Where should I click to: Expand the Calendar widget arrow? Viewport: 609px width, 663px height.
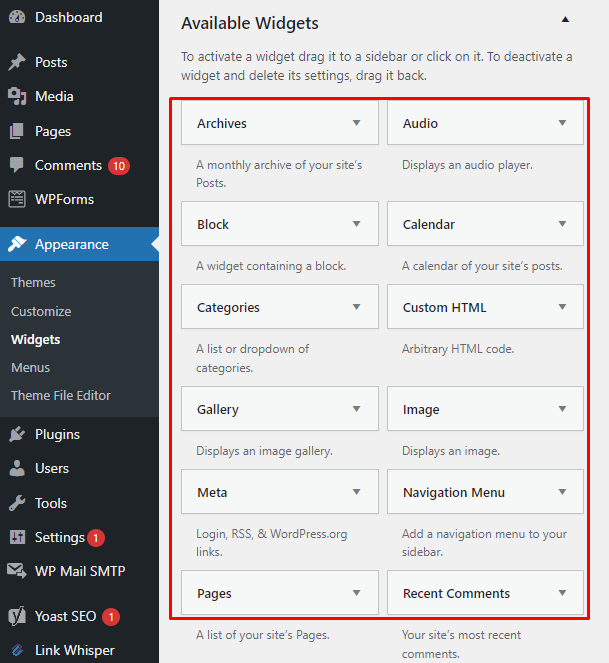tap(562, 224)
